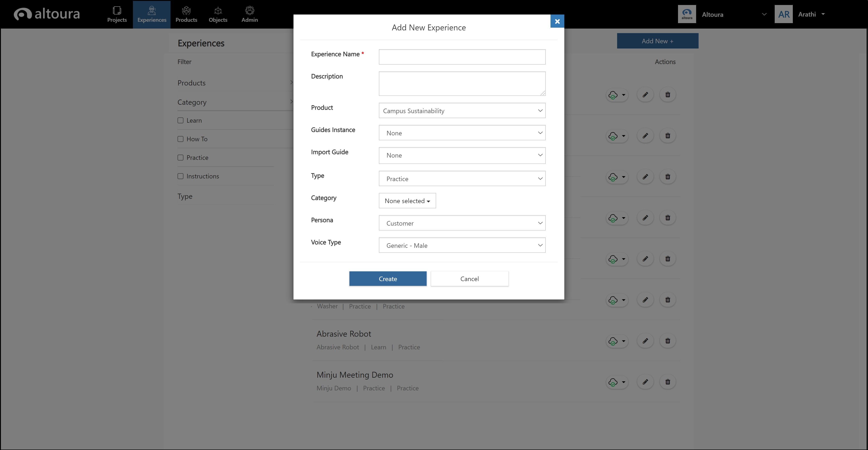Select the Abrasive Robot experience title

pyautogui.click(x=344, y=334)
